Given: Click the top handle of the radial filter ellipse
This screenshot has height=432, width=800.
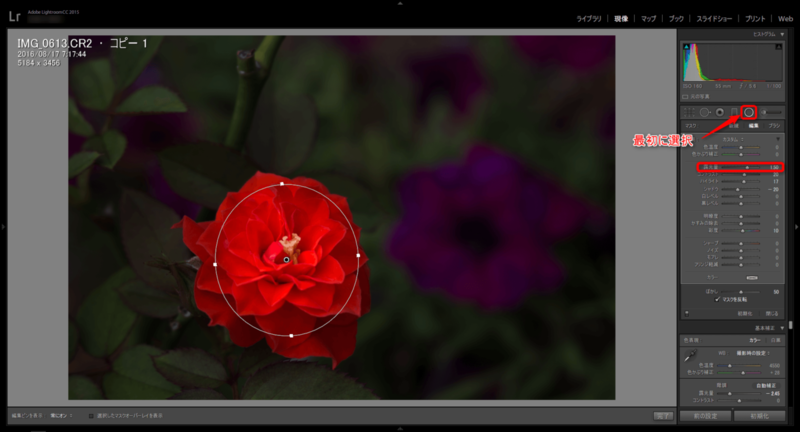Looking at the screenshot, I should point(282,184).
